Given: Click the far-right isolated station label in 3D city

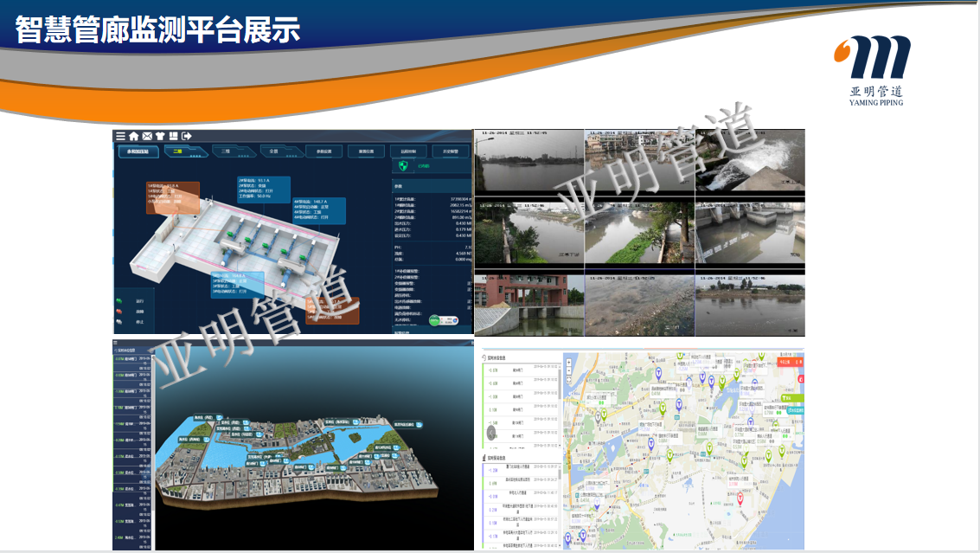Looking at the screenshot, I should 407,425.
